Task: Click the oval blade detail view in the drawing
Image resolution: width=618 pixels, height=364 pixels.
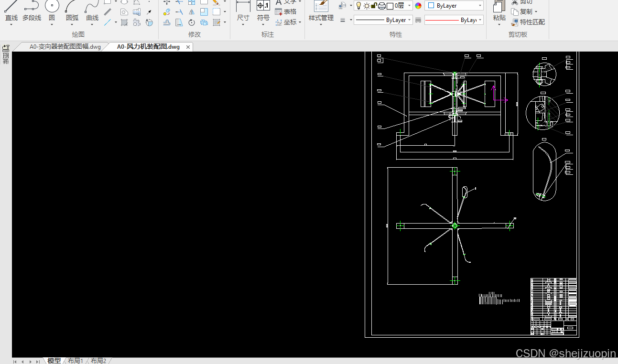Action: point(544,171)
